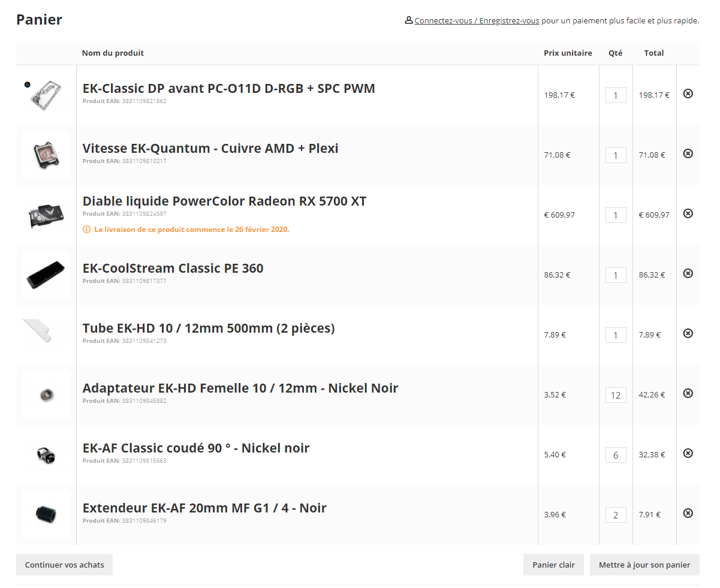The width and height of the screenshot is (720, 588).
Task: Remove Vitesse EK-Quantum item from cart
Action: coord(688,153)
